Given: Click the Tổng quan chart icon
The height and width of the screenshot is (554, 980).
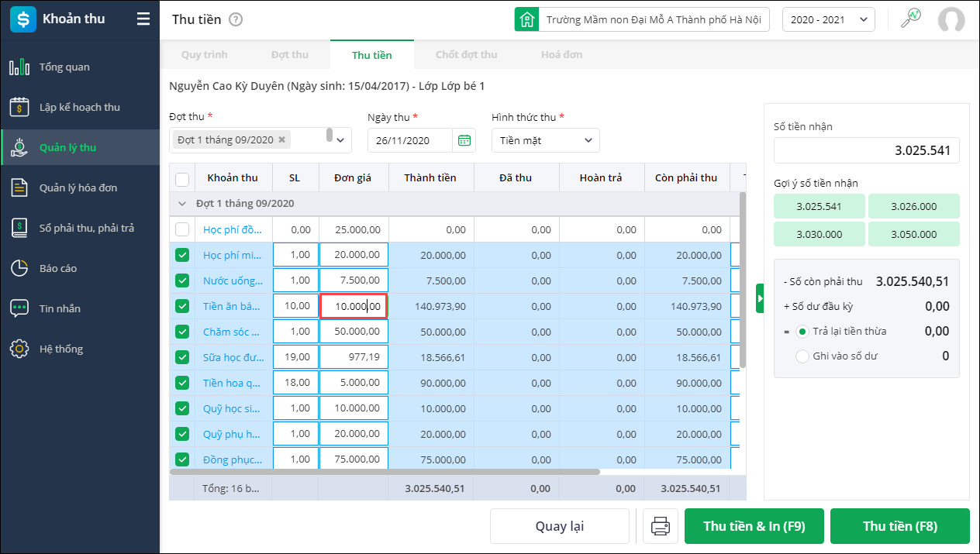Looking at the screenshot, I should (19, 67).
